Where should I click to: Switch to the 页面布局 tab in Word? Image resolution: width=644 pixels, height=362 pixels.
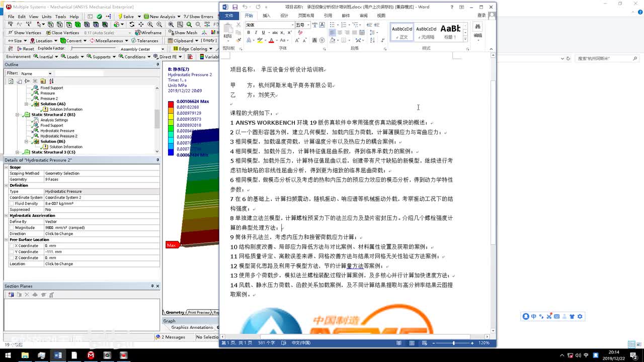click(x=306, y=16)
